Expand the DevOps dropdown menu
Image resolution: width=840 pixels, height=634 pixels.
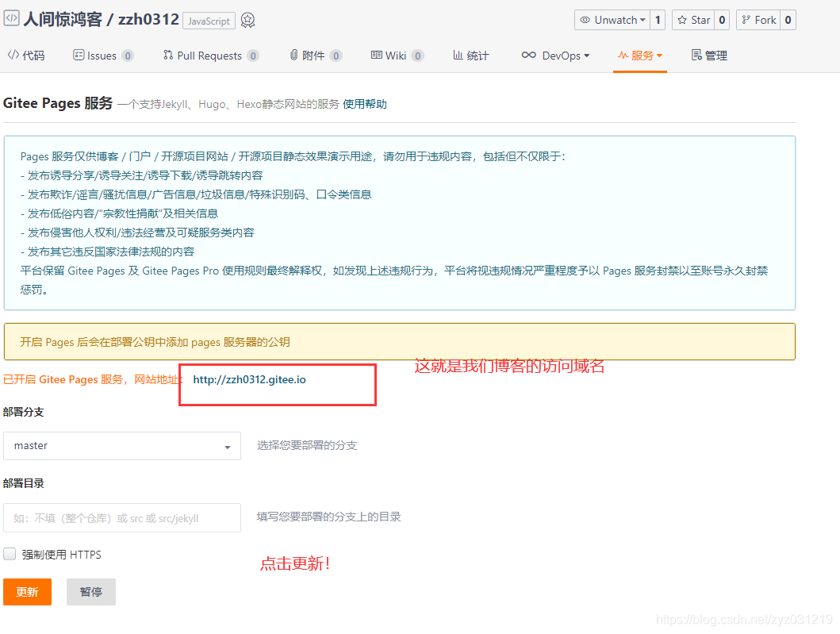(555, 56)
